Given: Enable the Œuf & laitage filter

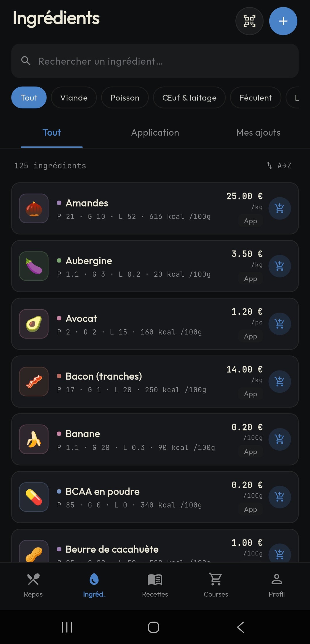Looking at the screenshot, I should [x=189, y=98].
